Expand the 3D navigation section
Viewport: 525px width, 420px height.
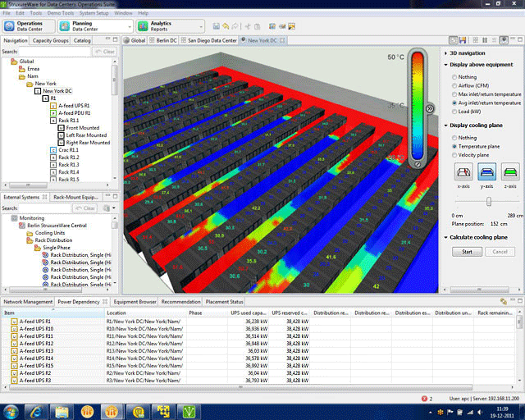pos(445,52)
